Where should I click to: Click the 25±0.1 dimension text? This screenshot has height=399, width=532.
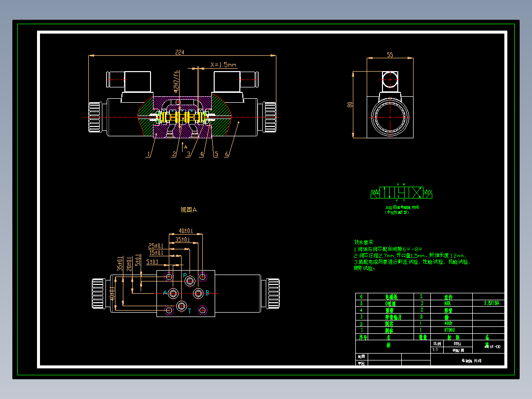[x=156, y=246]
